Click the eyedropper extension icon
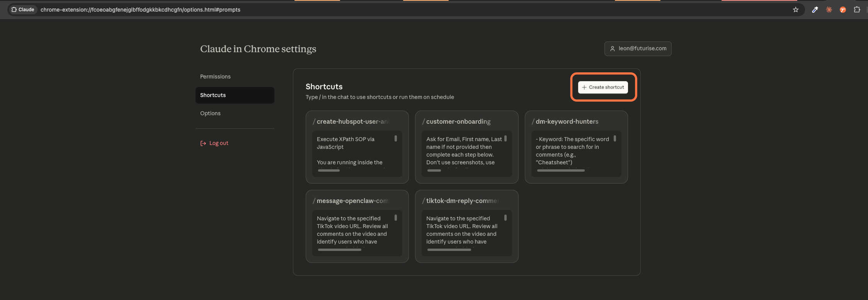 tap(815, 10)
